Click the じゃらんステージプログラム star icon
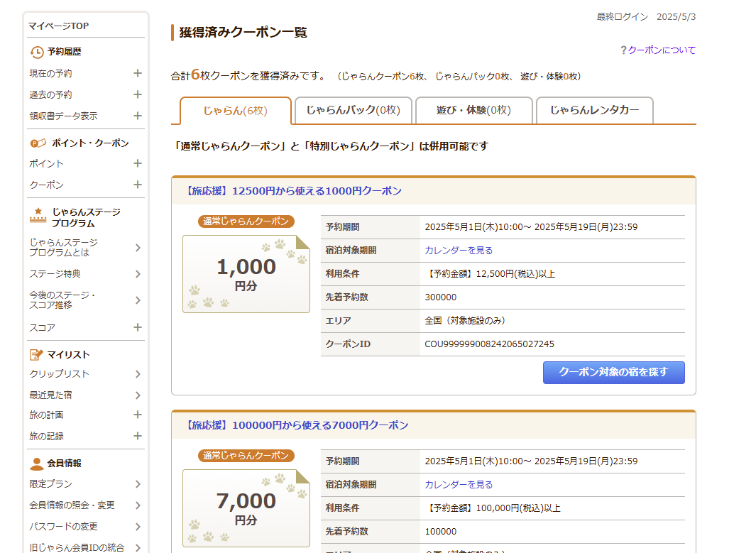Screen dimensions: 756x553 (38, 215)
